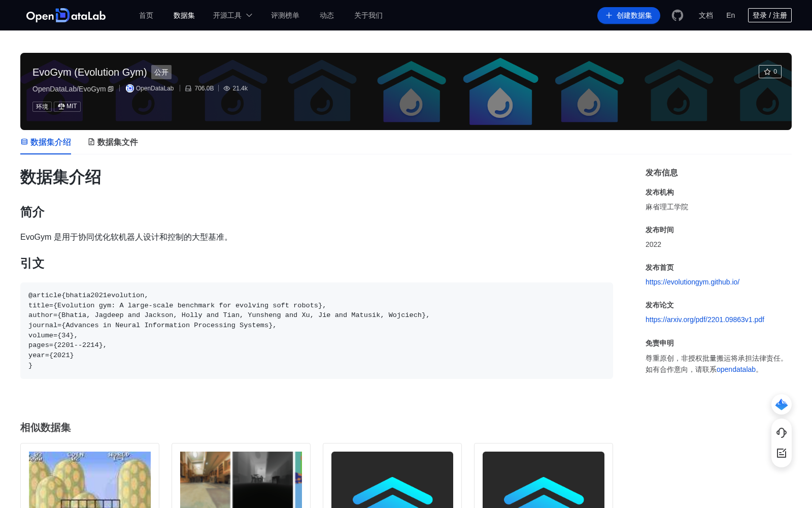Click the OpenDataLab logo

pyautogui.click(x=66, y=15)
